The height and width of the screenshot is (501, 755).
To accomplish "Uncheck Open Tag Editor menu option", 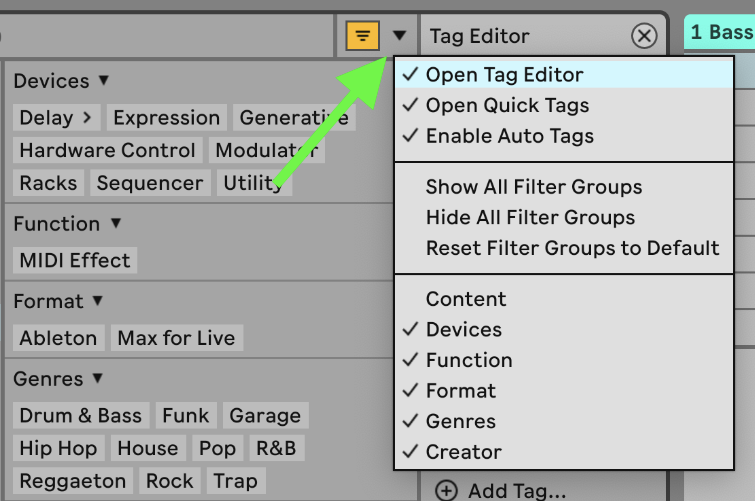I will pyautogui.click(x=504, y=75).
